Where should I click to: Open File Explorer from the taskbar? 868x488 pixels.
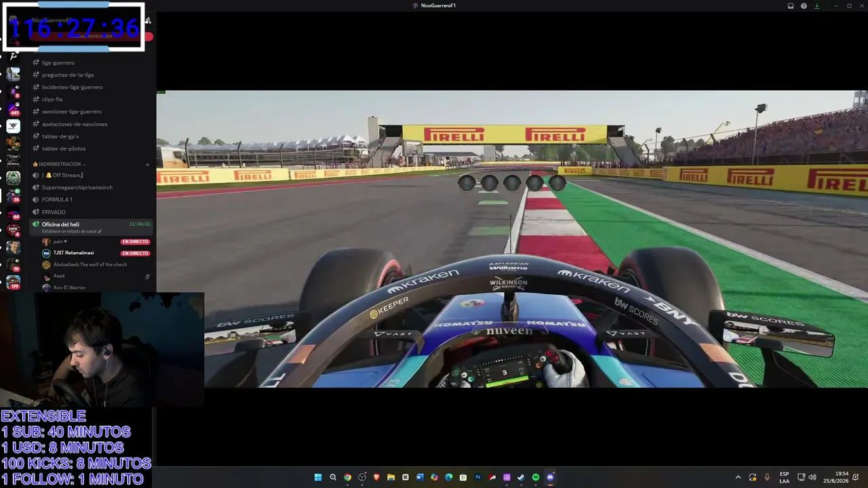[x=391, y=477]
